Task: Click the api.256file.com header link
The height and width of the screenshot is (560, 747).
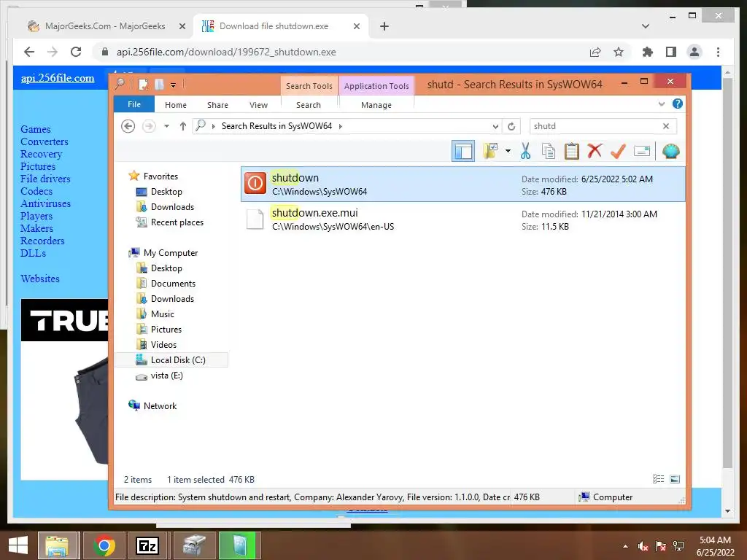Action: coord(58,78)
